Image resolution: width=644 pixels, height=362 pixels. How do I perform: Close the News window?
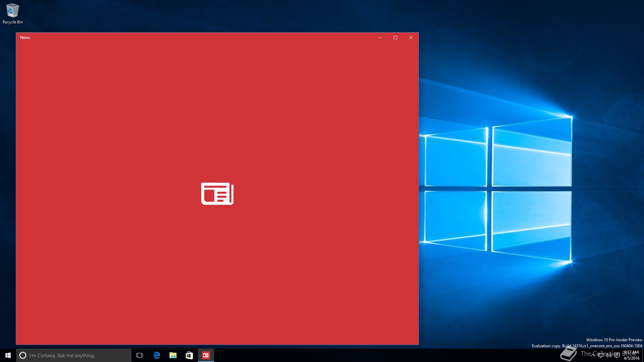tap(411, 38)
